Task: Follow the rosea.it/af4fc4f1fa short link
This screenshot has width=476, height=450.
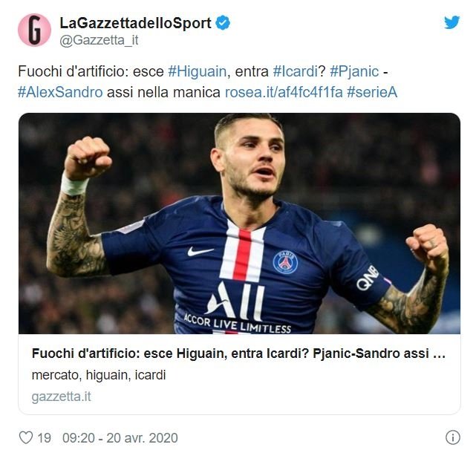Action: 284,92
